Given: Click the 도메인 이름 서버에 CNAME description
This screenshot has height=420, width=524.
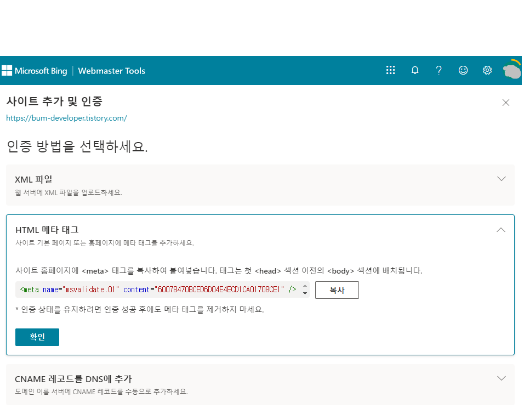Looking at the screenshot, I should (101, 391).
